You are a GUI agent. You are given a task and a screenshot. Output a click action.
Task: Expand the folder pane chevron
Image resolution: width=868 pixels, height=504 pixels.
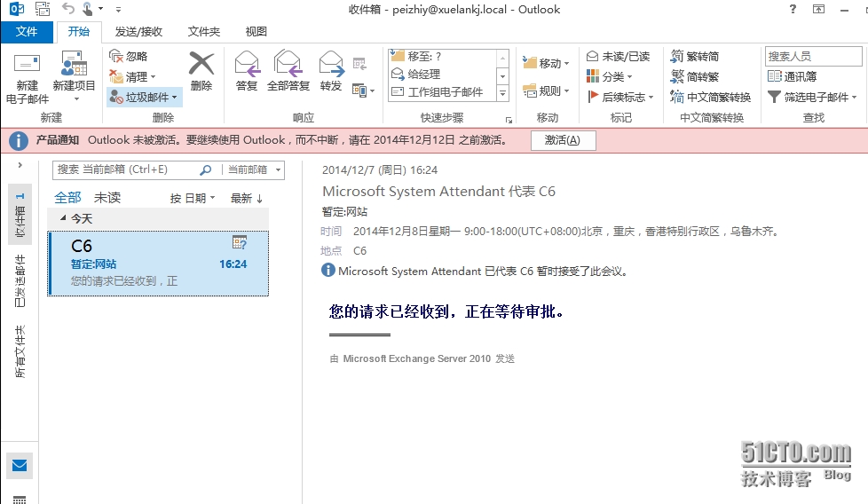20,165
